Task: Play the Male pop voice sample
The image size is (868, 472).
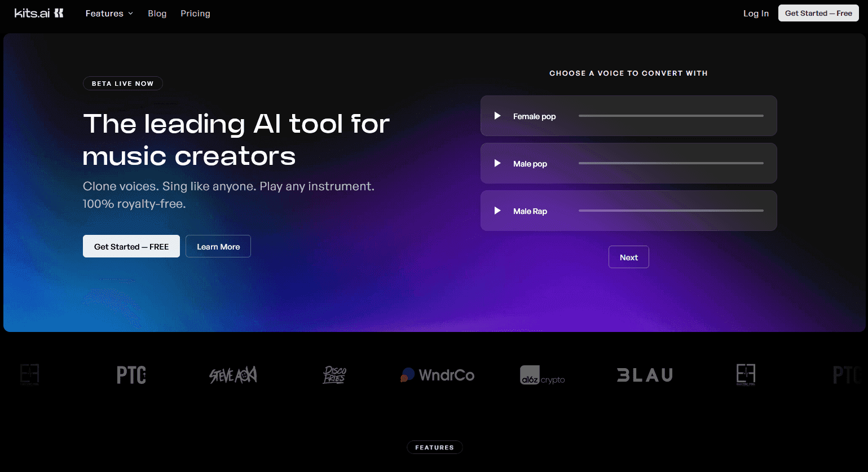Action: pyautogui.click(x=497, y=163)
